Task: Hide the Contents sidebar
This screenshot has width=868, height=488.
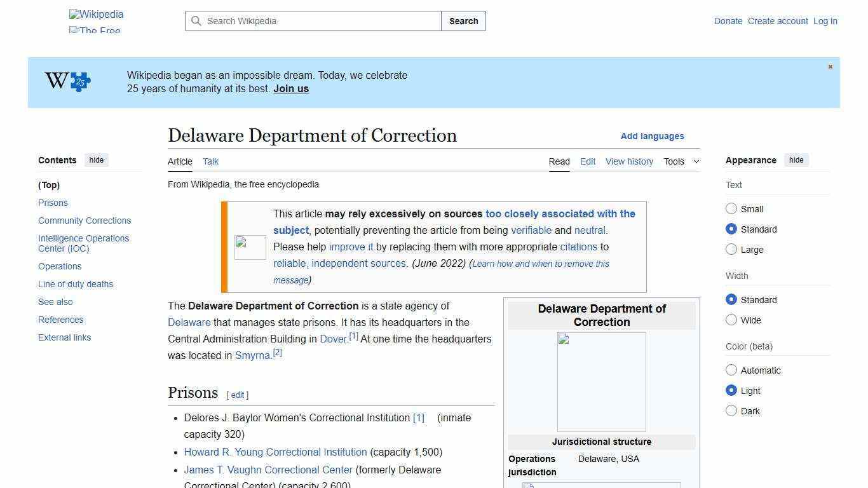Action: 96,160
